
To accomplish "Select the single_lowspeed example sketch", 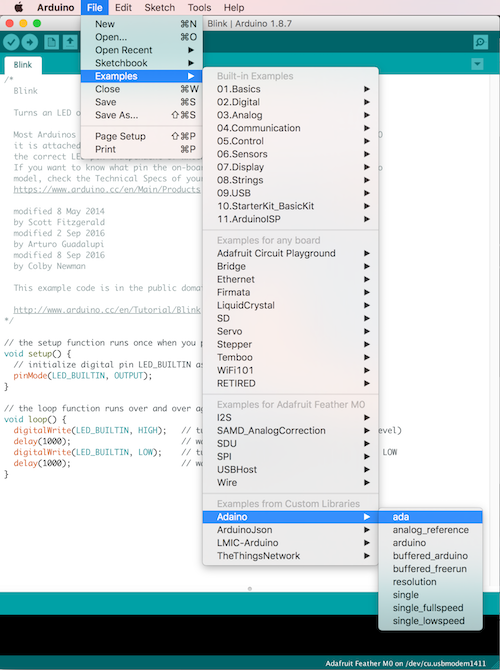I will tap(430, 621).
